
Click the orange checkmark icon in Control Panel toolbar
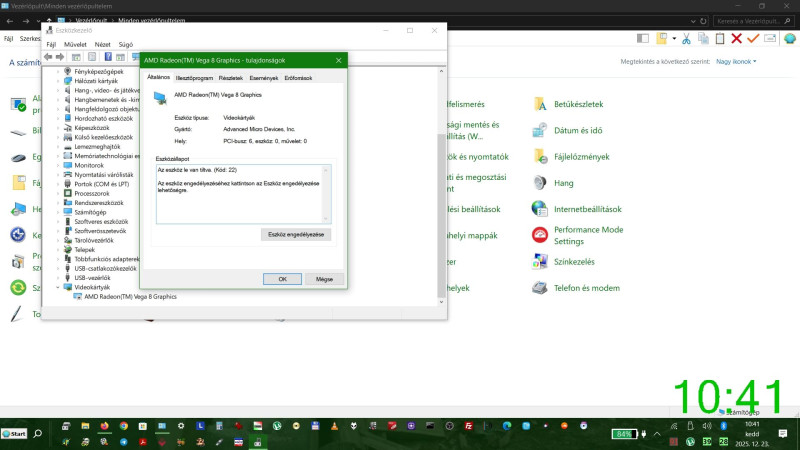click(753, 38)
